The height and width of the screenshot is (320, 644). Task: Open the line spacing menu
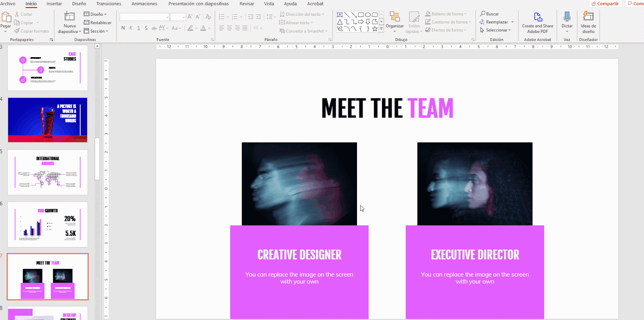(x=270, y=17)
